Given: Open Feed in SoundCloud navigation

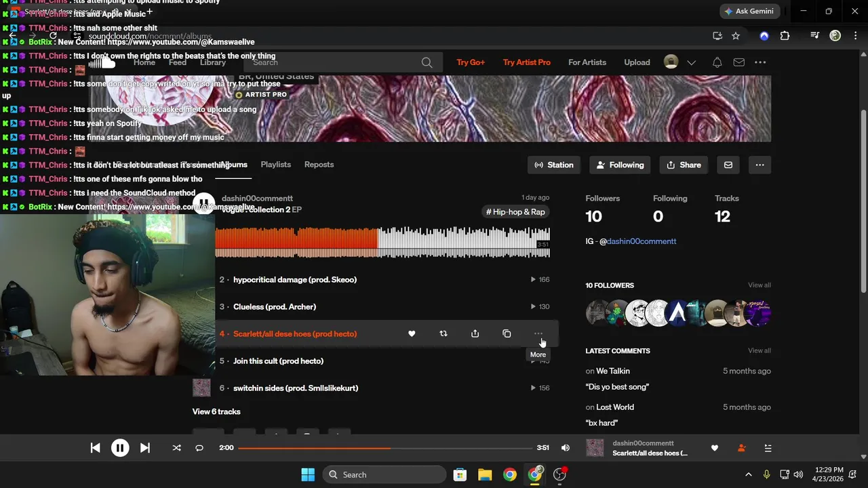Looking at the screenshot, I should [178, 62].
